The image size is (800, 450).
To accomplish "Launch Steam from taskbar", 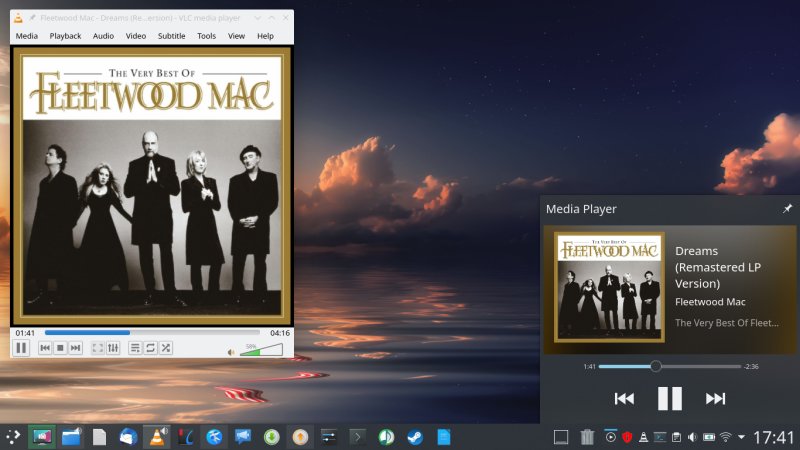I will coord(415,437).
